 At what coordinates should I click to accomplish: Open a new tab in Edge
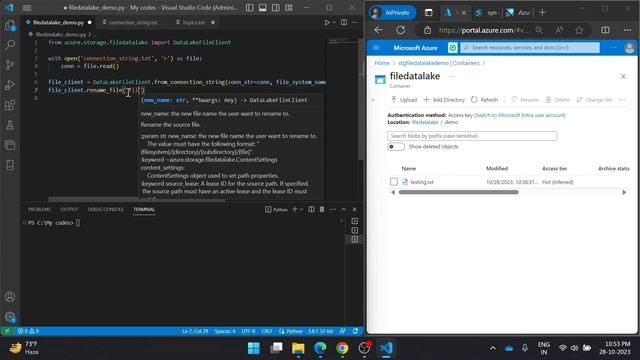(x=542, y=13)
